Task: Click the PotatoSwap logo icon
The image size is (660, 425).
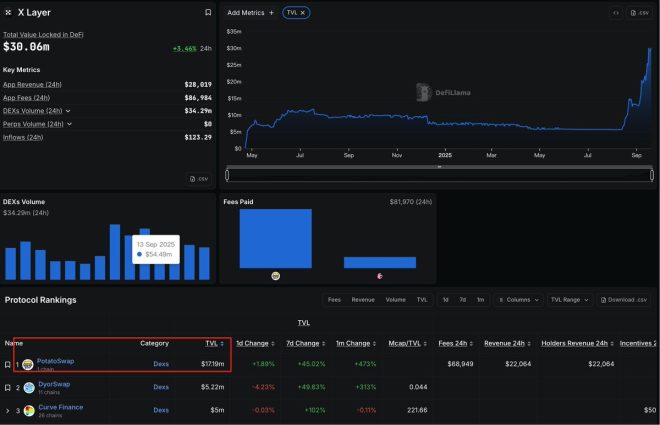Action: coord(28,364)
